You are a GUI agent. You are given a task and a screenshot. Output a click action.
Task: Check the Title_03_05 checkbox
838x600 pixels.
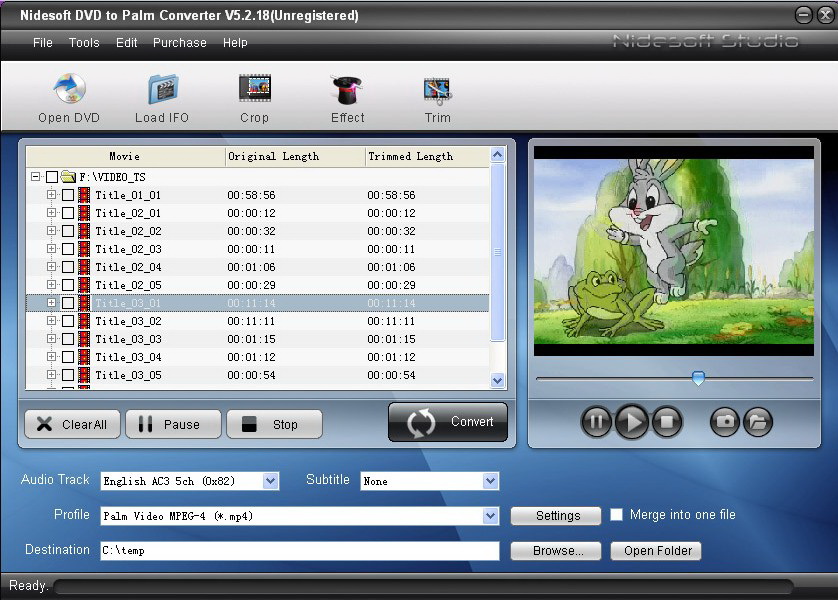68,375
